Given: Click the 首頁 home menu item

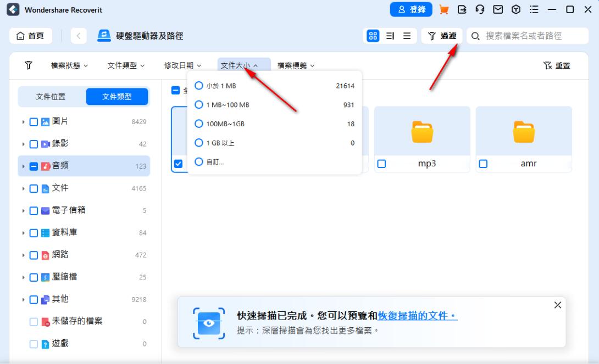Looking at the screenshot, I should [31, 35].
